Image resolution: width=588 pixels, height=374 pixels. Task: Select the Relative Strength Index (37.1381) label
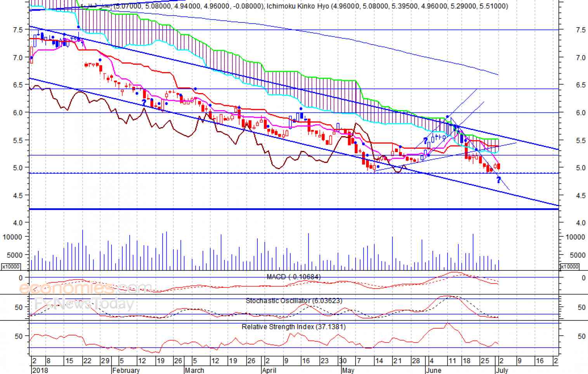pos(293,327)
